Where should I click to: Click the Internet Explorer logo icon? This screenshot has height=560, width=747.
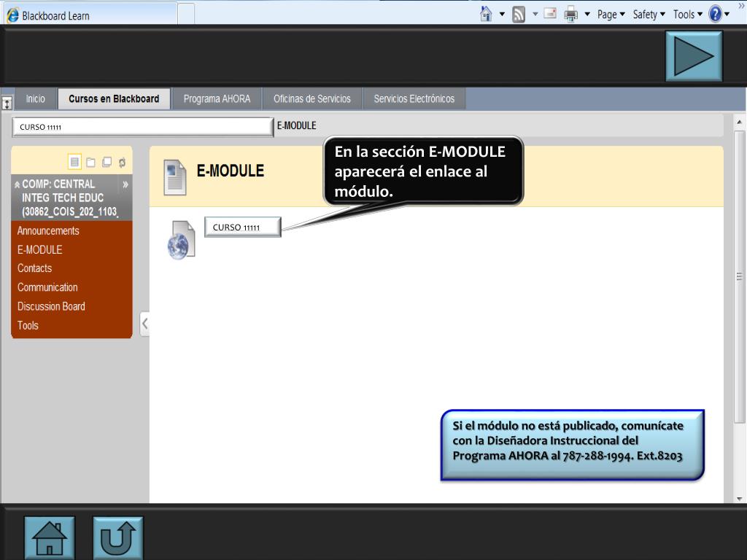(13, 15)
